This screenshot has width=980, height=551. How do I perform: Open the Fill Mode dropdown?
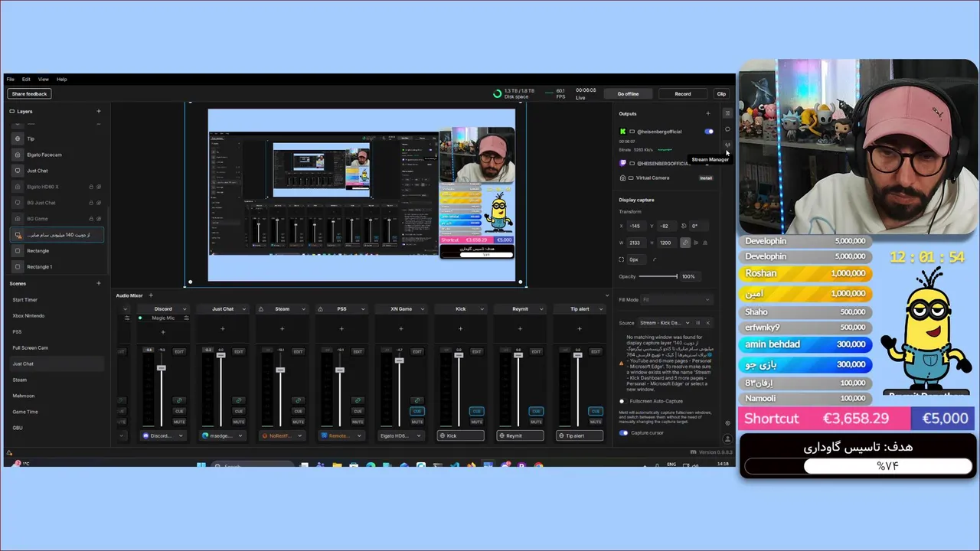tap(677, 300)
